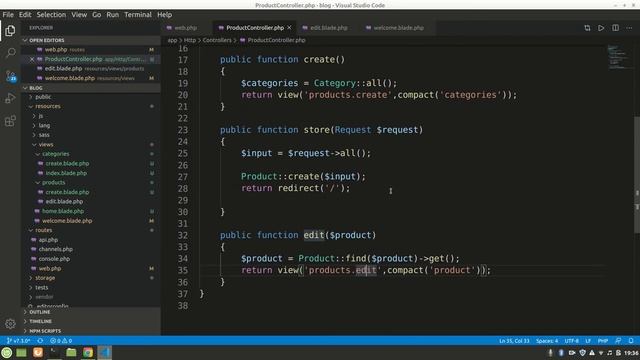Click line number 27 in the gutter

183,177
